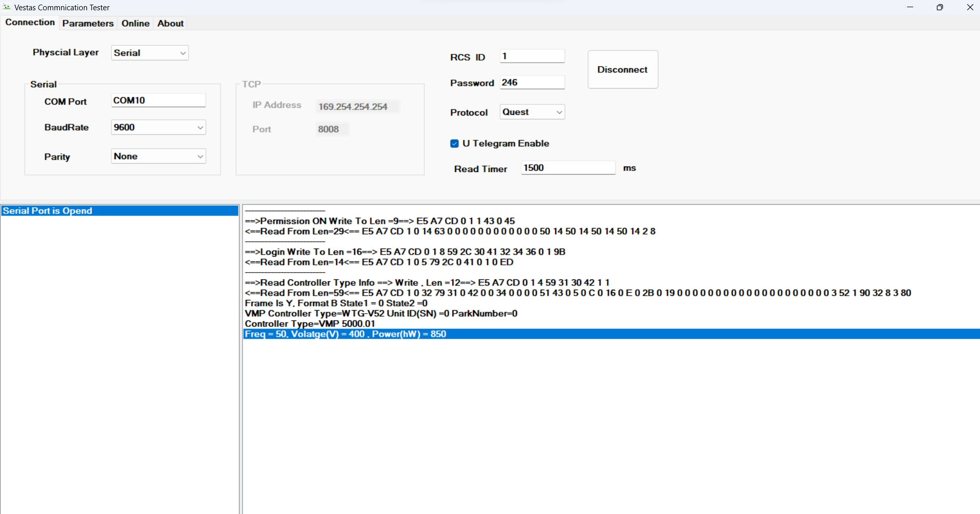Select the 'Serial Port is Opend' status row

[x=120, y=211]
